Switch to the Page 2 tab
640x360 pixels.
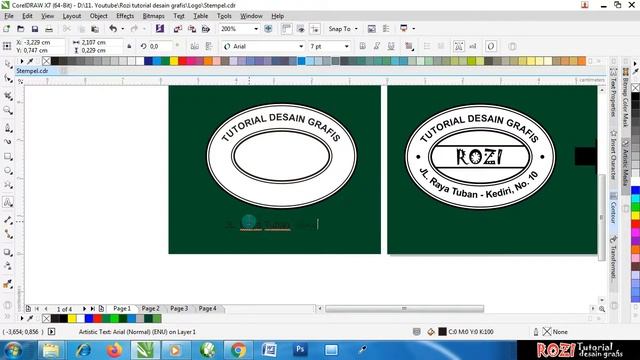(x=151, y=309)
